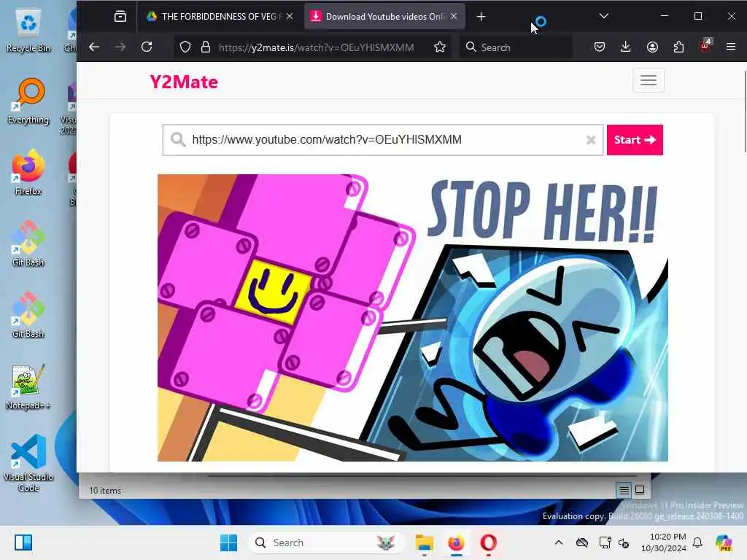
Task: Click the cloud sync tray icon
Action: pos(581,542)
